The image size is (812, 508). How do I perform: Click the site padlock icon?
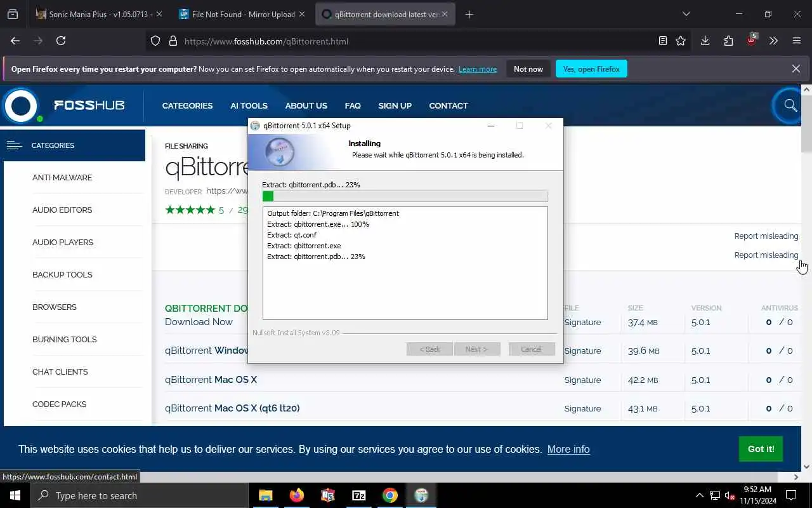pos(173,41)
